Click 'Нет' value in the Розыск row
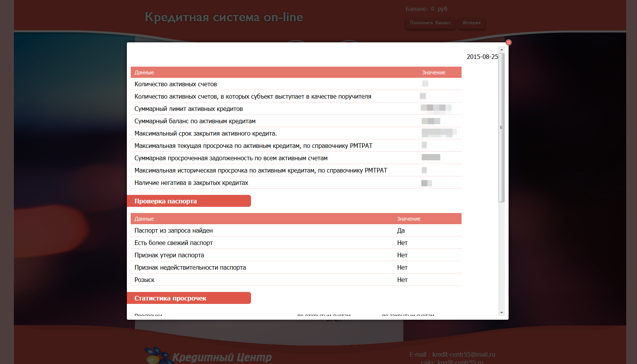Screen dimensions: 637x364 (x=402, y=280)
